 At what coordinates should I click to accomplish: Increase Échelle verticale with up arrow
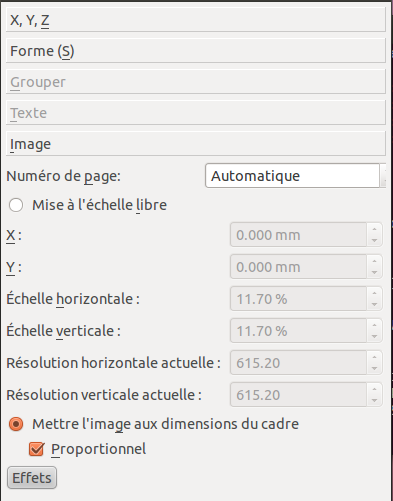click(x=374, y=325)
